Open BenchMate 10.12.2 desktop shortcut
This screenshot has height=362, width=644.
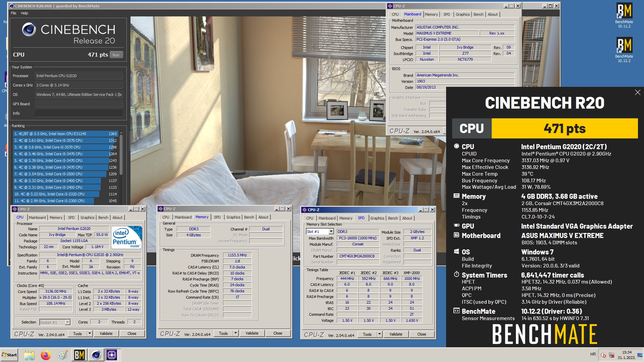click(624, 50)
